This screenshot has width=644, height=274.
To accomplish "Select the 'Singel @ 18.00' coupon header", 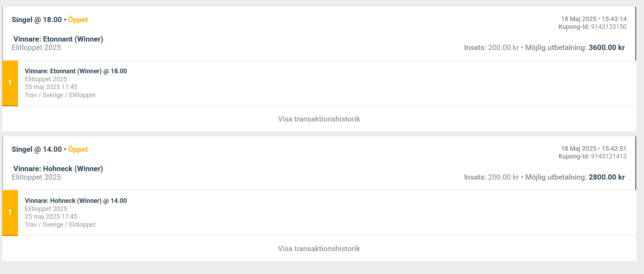I will click(37, 20).
